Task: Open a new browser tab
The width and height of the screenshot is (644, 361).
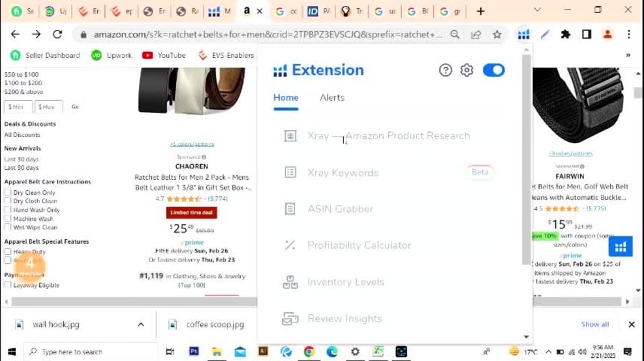Action: (480, 11)
